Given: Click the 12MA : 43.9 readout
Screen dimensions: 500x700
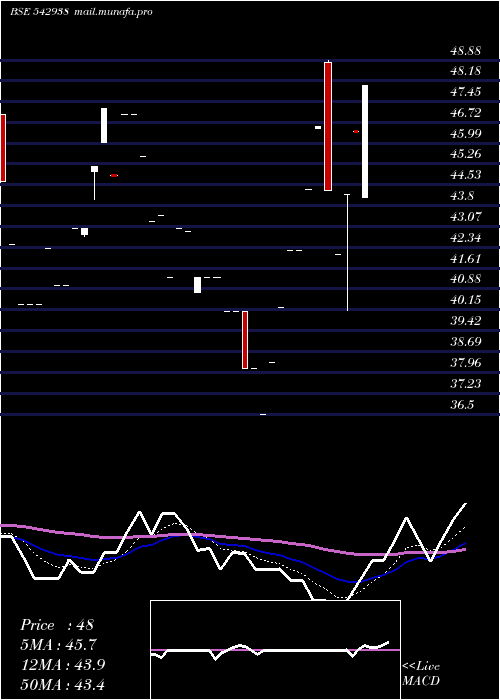Looking at the screenshot, I should click(62, 665).
